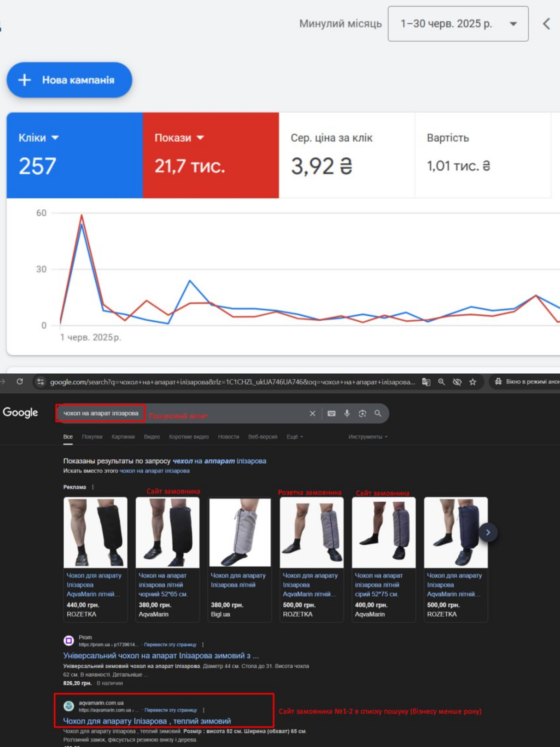Screen dimensions: 560x747
Task: Select the Вартість metric card
Action: [x=483, y=155]
